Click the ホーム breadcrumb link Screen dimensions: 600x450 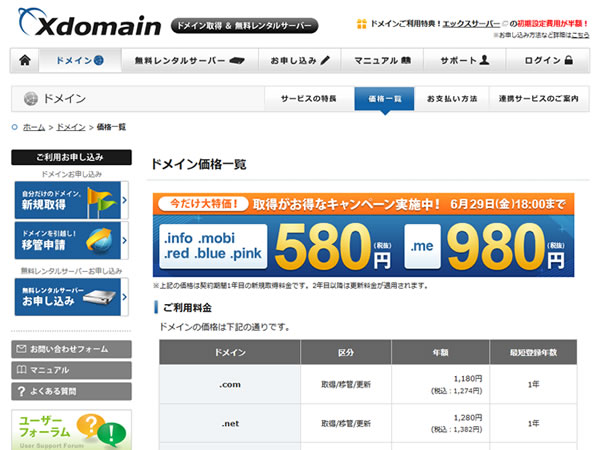click(34, 127)
